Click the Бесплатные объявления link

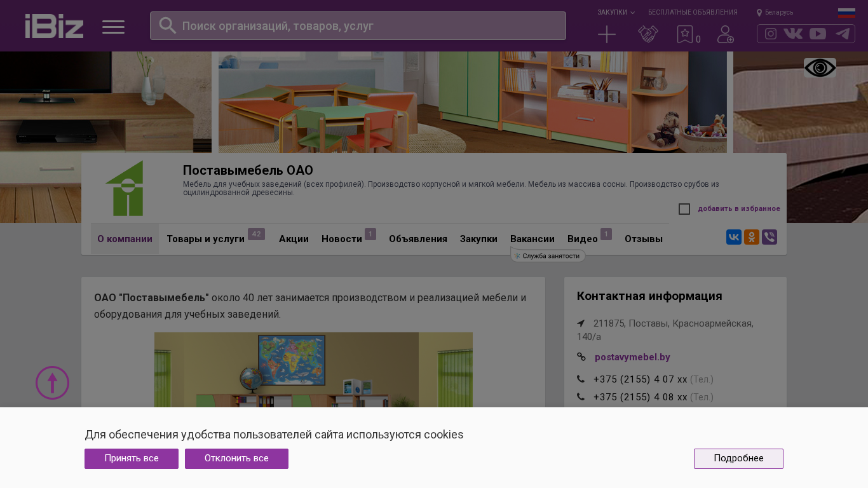[x=693, y=12]
